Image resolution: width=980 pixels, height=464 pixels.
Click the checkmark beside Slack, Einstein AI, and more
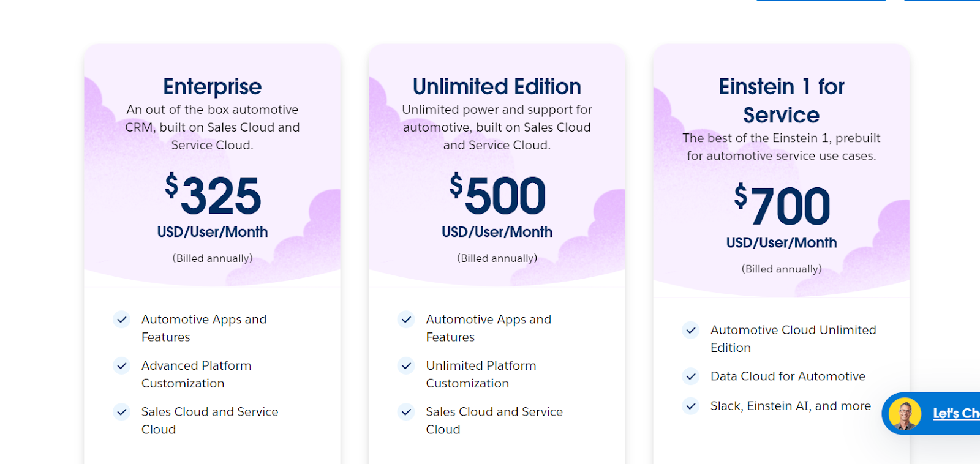click(x=690, y=406)
